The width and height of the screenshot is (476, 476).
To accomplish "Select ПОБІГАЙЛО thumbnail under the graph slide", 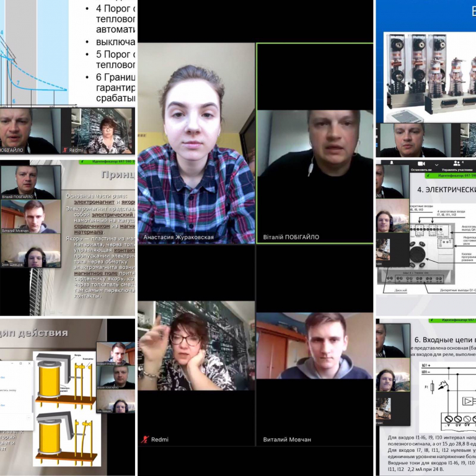I will (30, 131).
